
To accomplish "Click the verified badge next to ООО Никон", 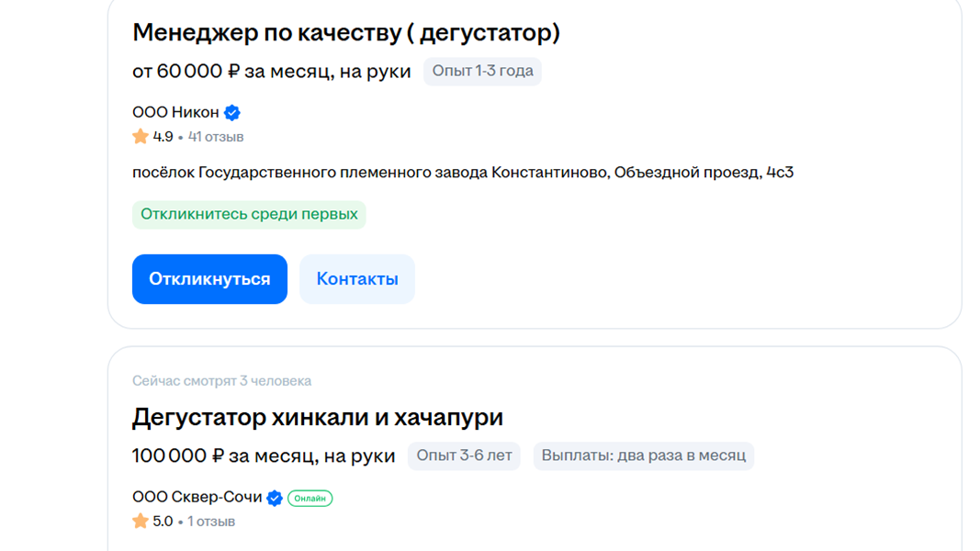I will tap(232, 113).
